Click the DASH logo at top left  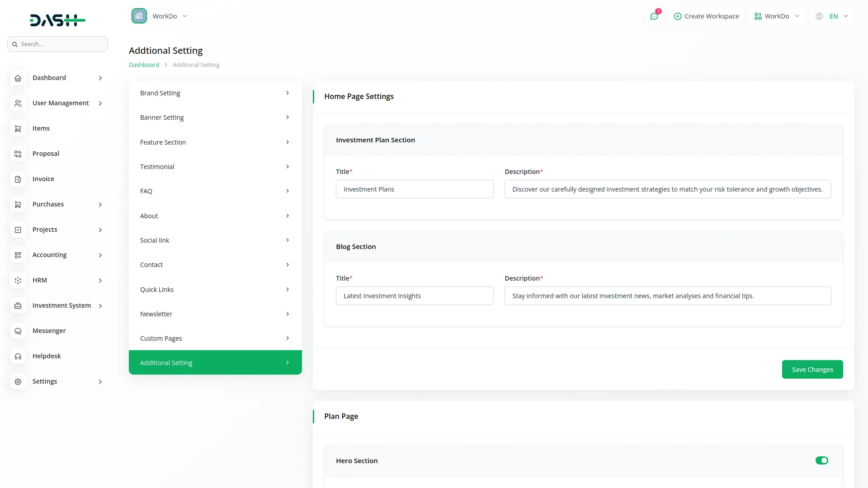pos(57,20)
